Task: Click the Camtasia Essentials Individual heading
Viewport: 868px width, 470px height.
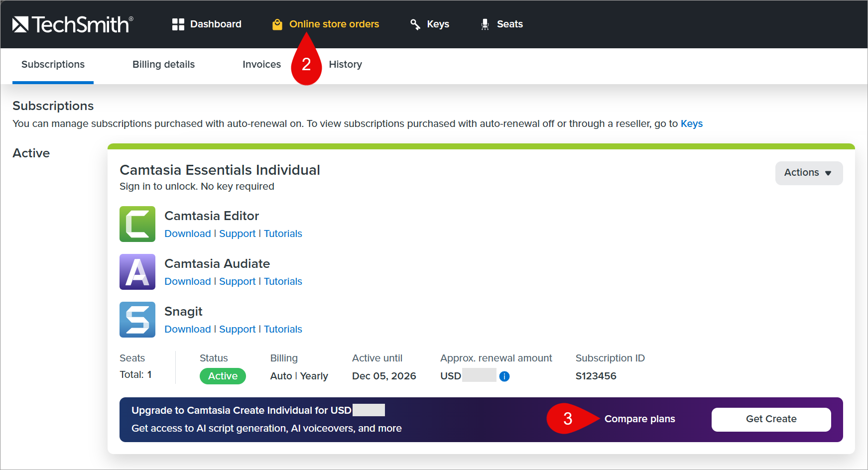Action: click(220, 170)
